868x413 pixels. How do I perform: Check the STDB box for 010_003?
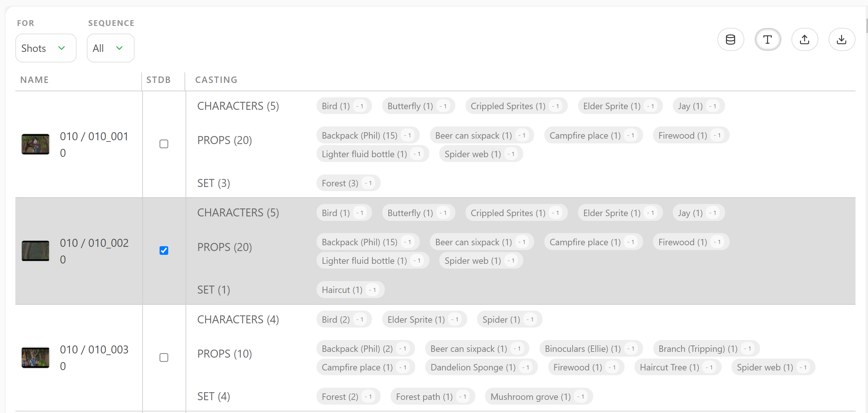pos(164,358)
